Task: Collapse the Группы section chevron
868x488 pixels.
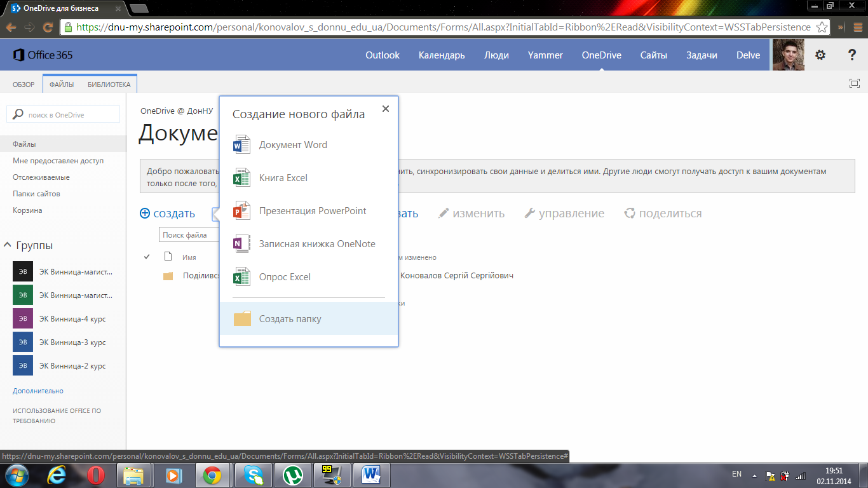Action: tap(8, 245)
